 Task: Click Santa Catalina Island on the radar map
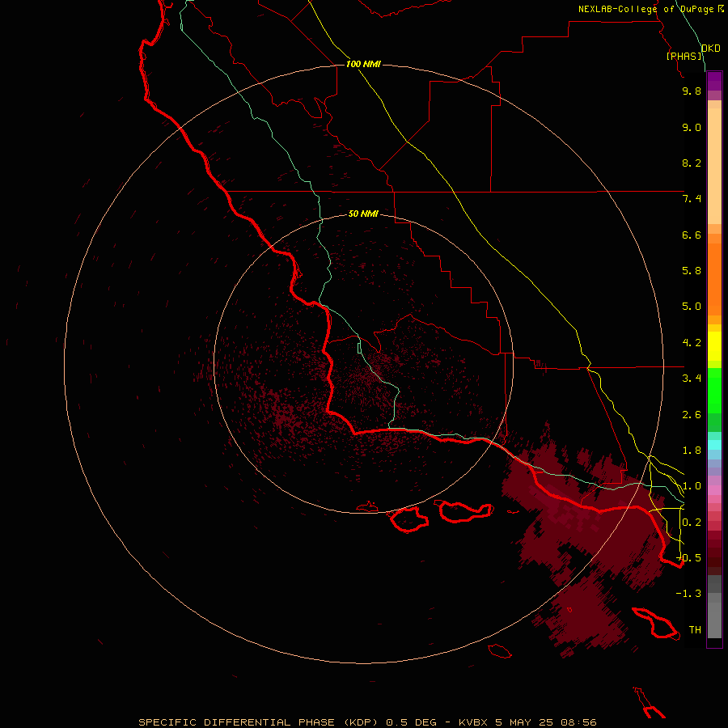[655, 624]
